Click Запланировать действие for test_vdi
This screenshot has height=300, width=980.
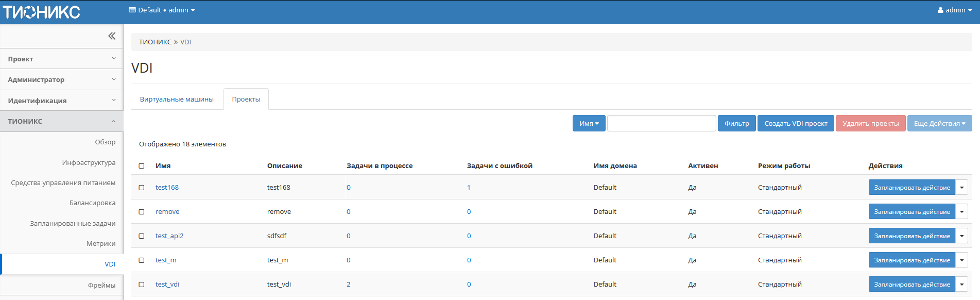912,284
